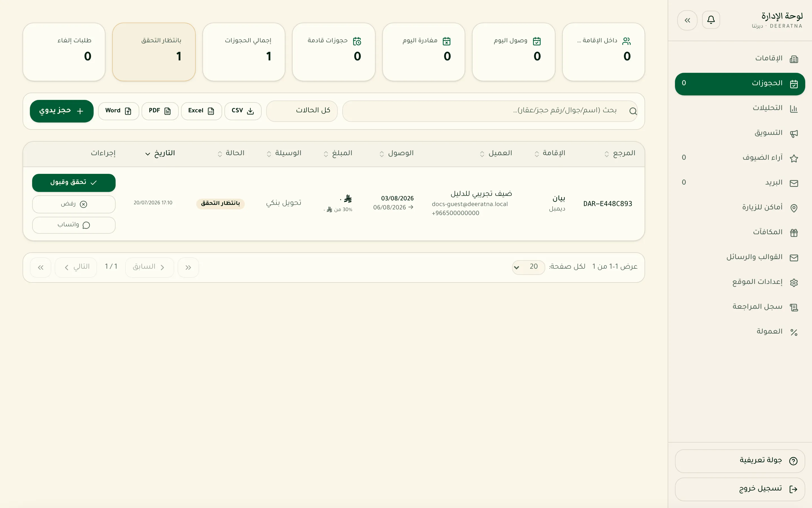Click the reference DAR-E448C893
The height and width of the screenshot is (508, 812).
(x=608, y=204)
